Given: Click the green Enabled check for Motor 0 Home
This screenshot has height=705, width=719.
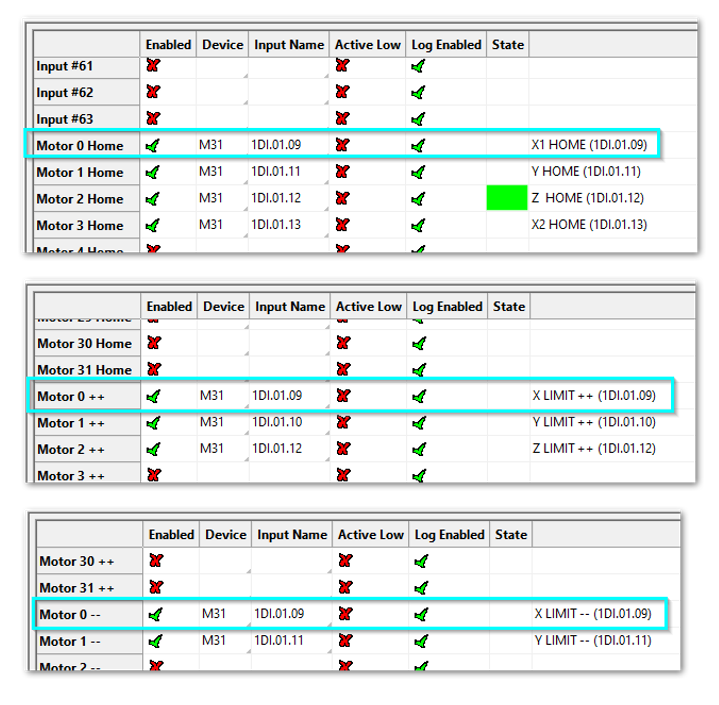Looking at the screenshot, I should coord(153,145).
